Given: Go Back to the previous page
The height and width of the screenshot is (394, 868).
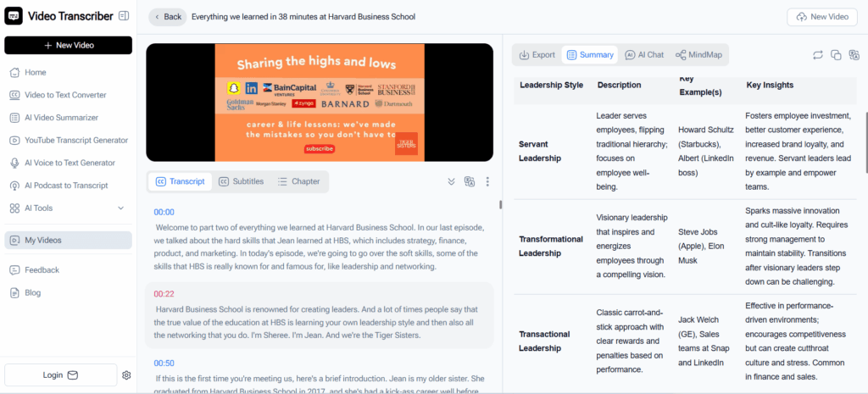Looking at the screenshot, I should [x=168, y=17].
